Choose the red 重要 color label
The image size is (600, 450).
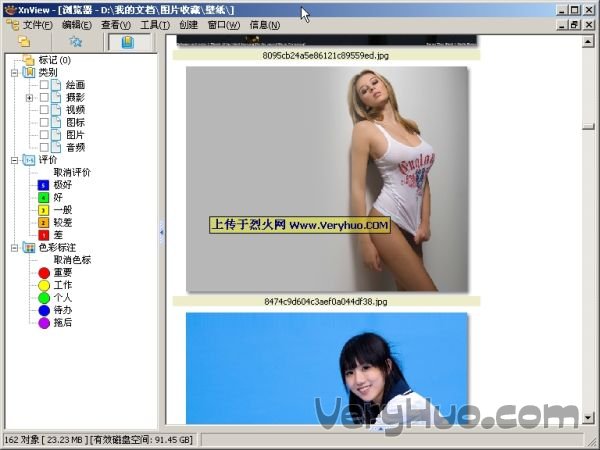(x=44, y=272)
